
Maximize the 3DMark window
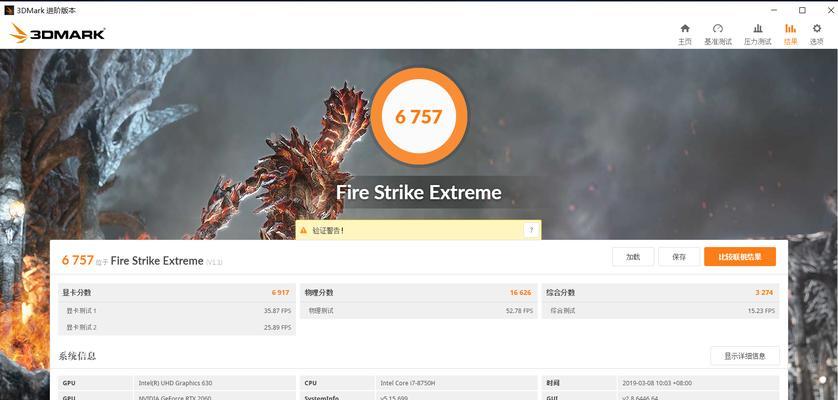coord(802,10)
